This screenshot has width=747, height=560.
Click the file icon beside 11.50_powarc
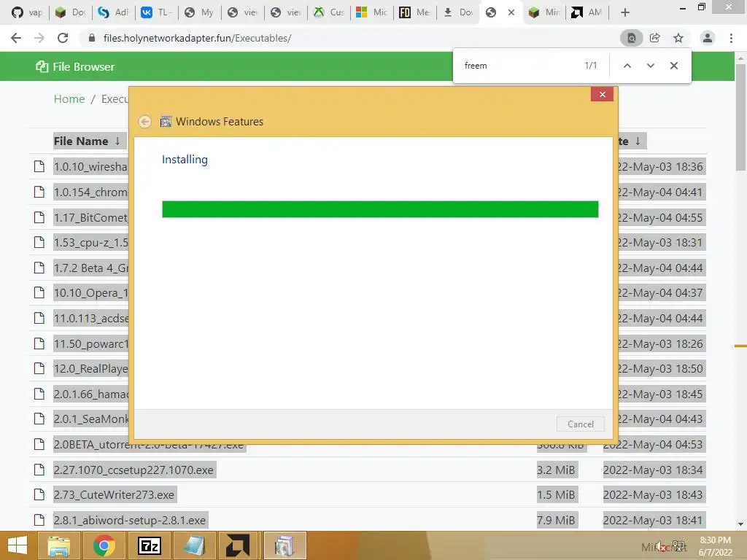[39, 343]
